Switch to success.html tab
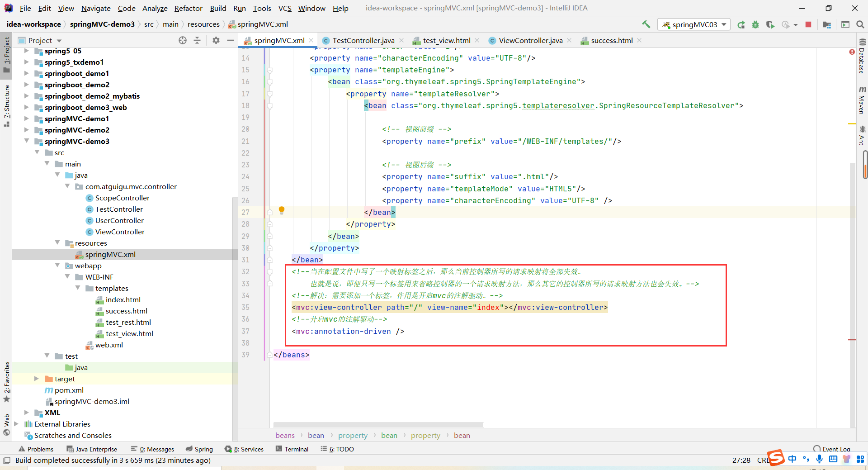 pos(612,40)
